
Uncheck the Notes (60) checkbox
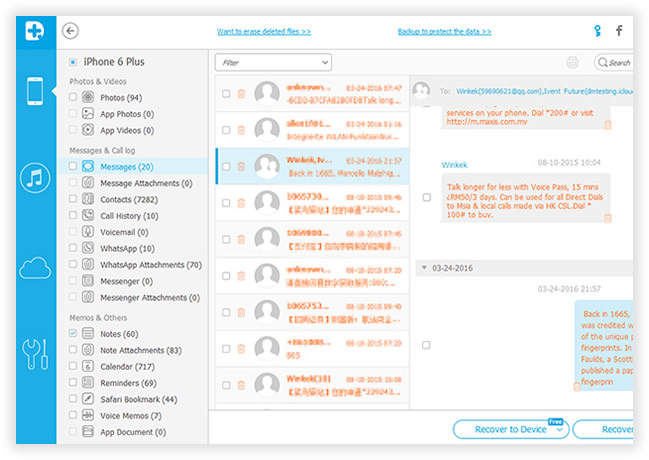point(73,333)
